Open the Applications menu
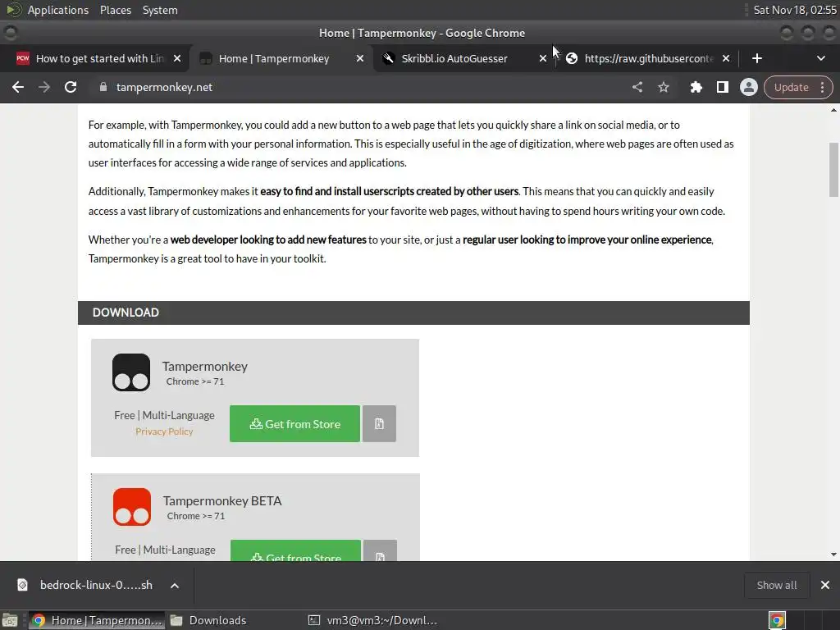Screen dimensions: 840x630 [x=58, y=10]
